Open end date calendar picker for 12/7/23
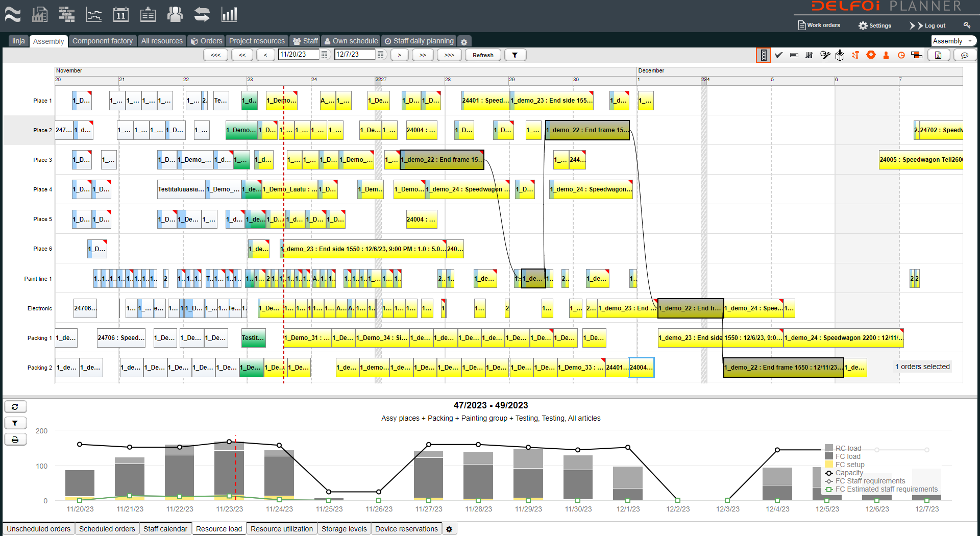Image resolution: width=980 pixels, height=536 pixels. 381,55
